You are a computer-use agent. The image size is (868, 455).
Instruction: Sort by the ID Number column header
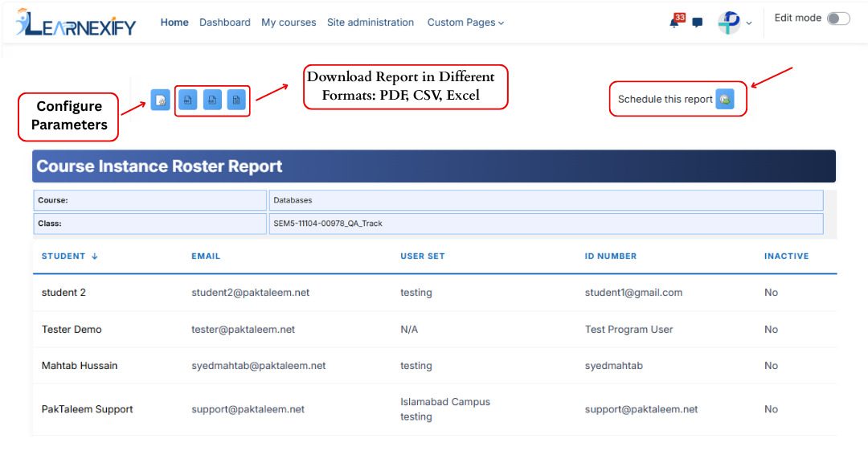[611, 256]
